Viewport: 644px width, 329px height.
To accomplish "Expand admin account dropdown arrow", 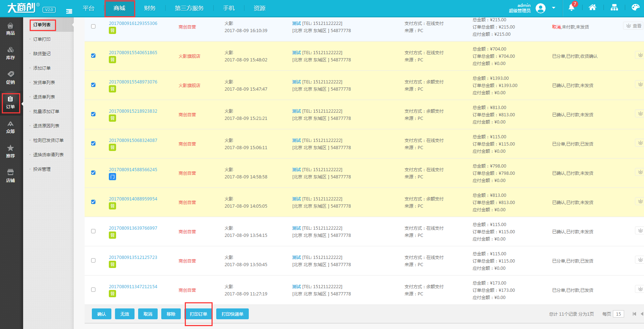I will pyautogui.click(x=554, y=8).
